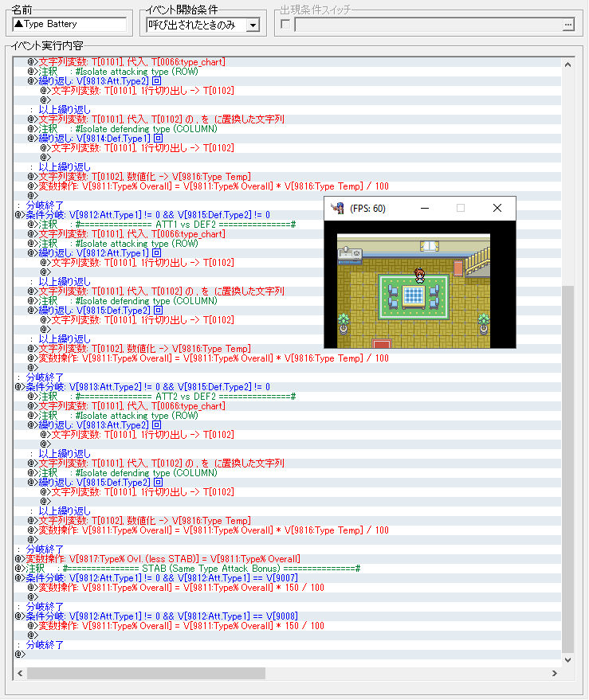Click the game window title bar icon
589x700 pixels.
[x=337, y=208]
